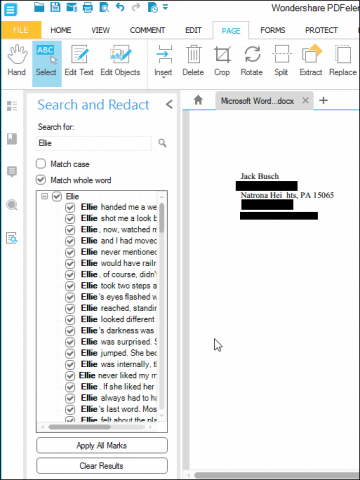Screen dimensions: 360x480
Task: Uncheck 'Ellie handed me a we' result
Action: pyautogui.click(x=70, y=207)
